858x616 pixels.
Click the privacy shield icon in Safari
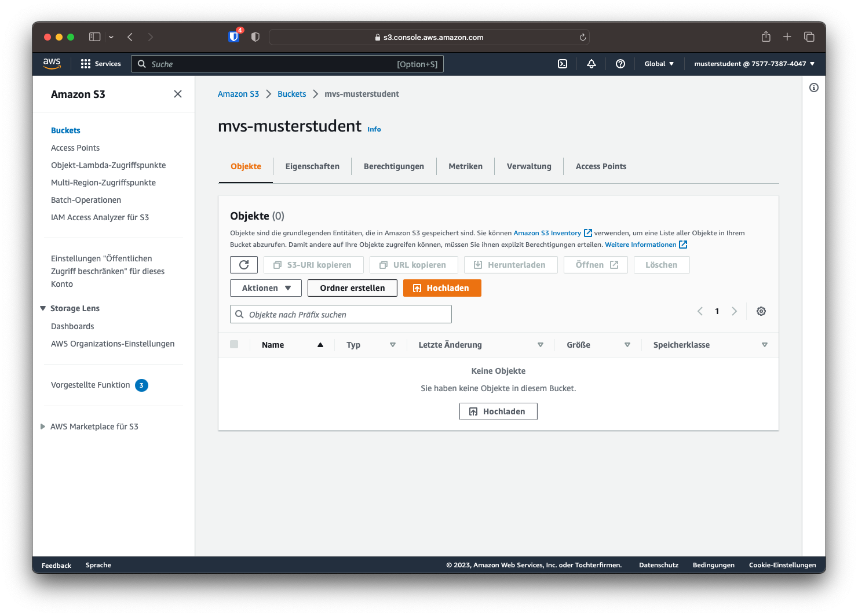pos(255,37)
